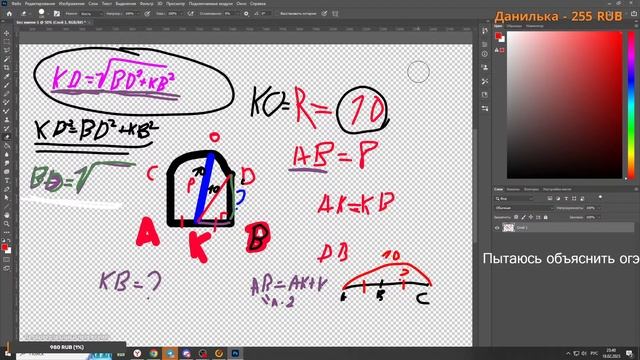Select the Blur tool

click(7, 154)
